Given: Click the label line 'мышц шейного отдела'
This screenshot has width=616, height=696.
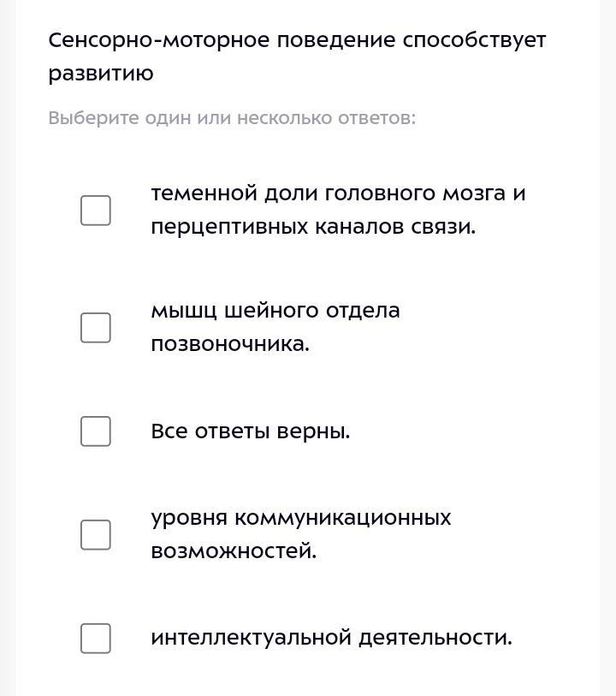Looking at the screenshot, I should [x=275, y=310].
